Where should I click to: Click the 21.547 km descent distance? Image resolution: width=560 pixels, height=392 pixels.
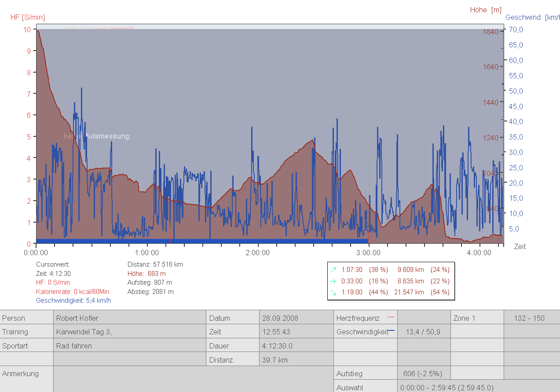coord(409,292)
